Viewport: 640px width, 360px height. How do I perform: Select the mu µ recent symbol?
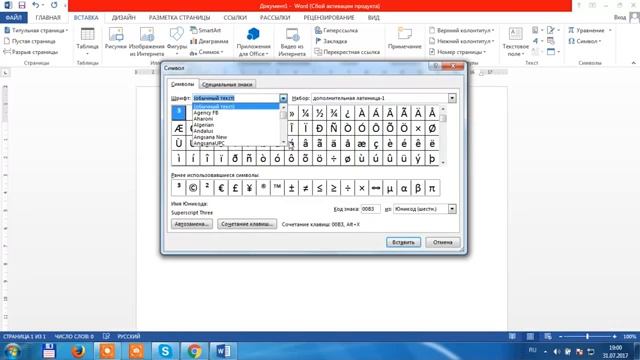pyautogui.click(x=390, y=188)
